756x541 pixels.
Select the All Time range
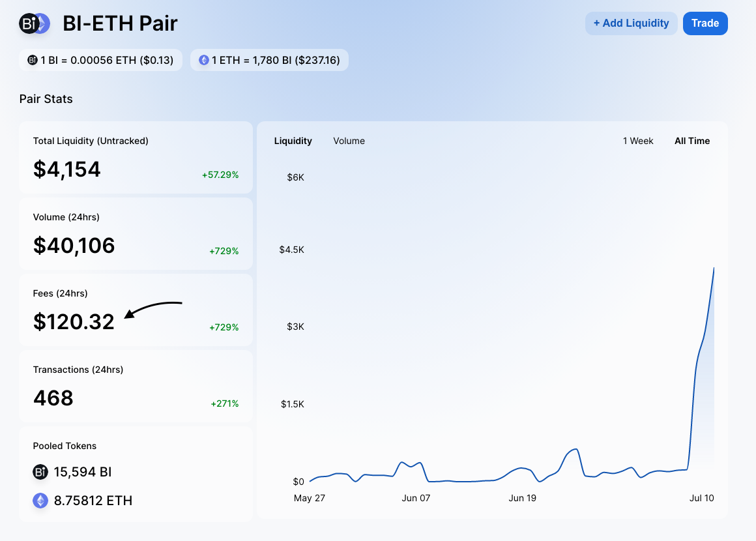coord(692,141)
